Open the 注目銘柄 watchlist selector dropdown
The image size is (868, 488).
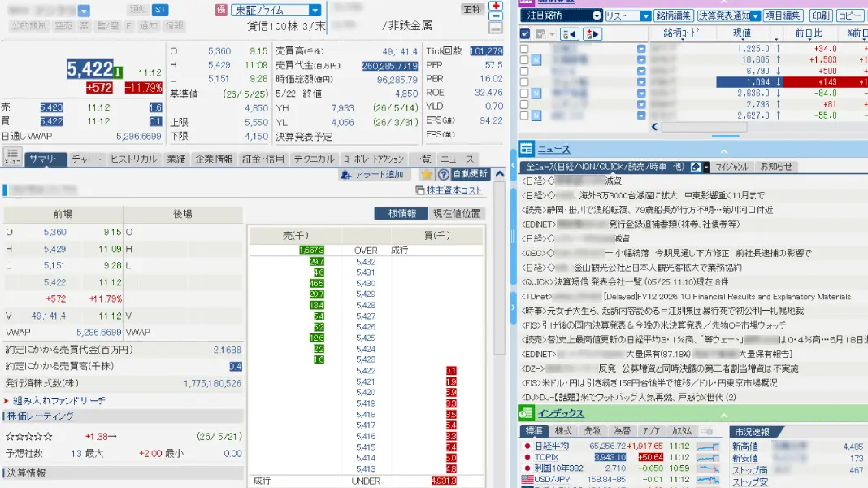tap(597, 15)
